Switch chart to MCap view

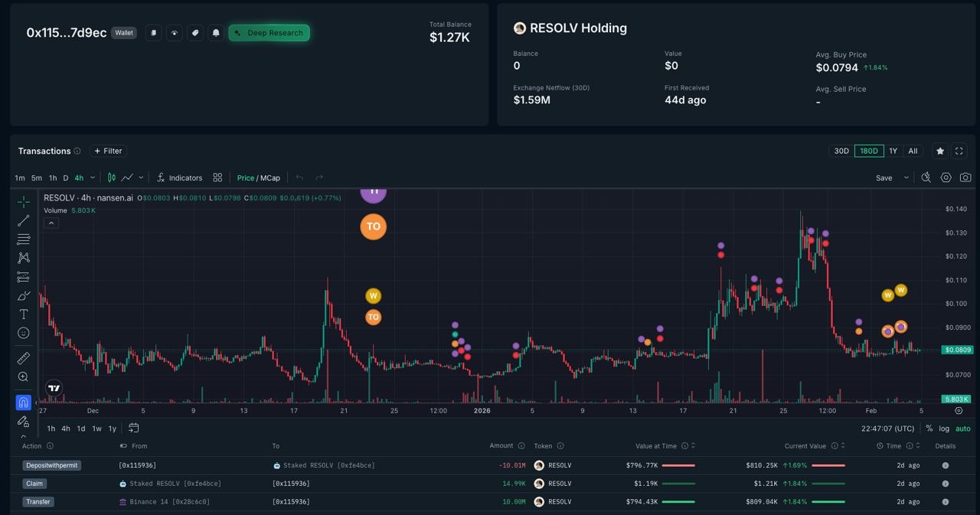(270, 178)
